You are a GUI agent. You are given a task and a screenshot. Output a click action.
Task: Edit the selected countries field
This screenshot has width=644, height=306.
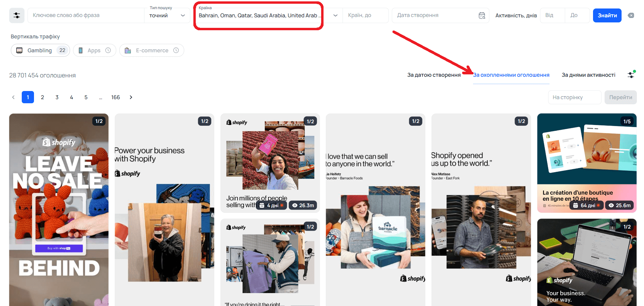pos(260,16)
